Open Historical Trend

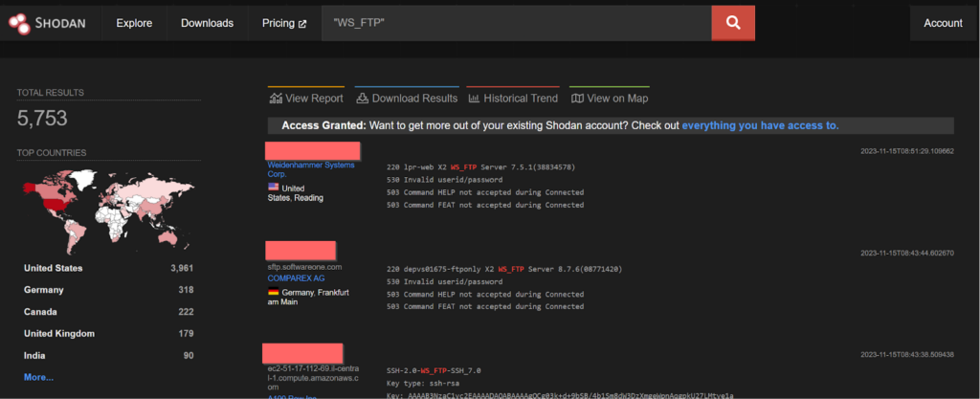513,98
